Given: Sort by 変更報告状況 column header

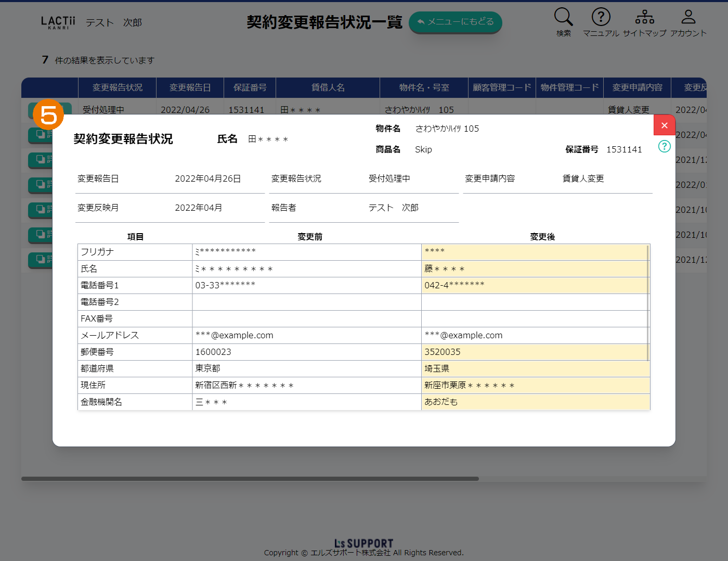Looking at the screenshot, I should coord(117,88).
